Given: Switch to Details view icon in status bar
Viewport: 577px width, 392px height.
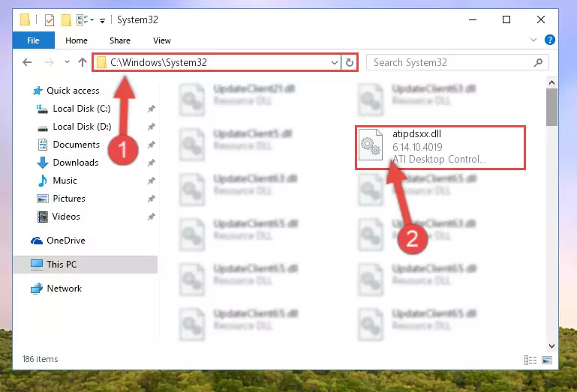Looking at the screenshot, I should point(530,360).
